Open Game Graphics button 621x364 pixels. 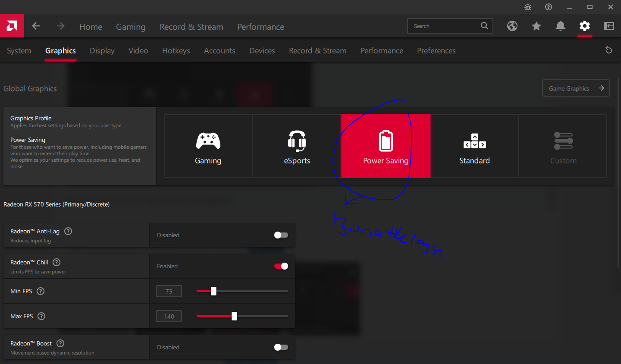coord(576,88)
